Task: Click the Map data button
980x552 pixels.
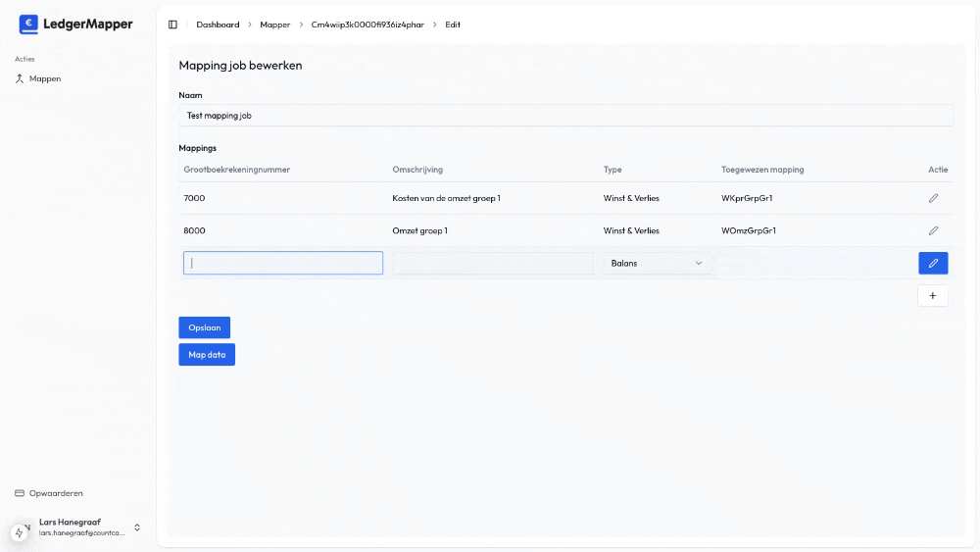Action: (207, 355)
